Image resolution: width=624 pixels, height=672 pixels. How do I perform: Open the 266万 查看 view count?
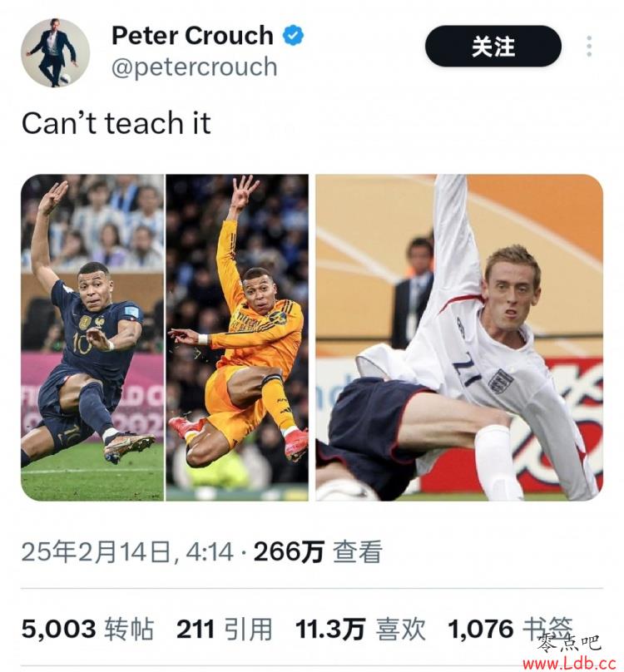(x=318, y=551)
